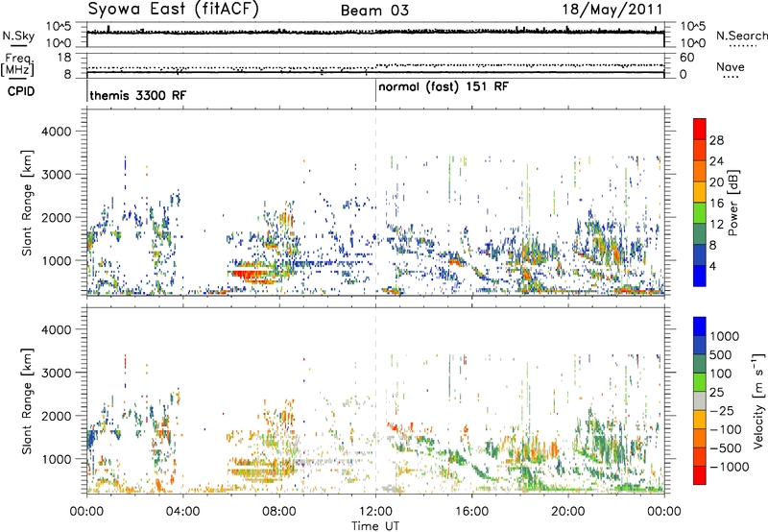Screen dimensions: 768x532
Task: Select the "Velocity [m s-1]" color bar title
Action: point(758,400)
